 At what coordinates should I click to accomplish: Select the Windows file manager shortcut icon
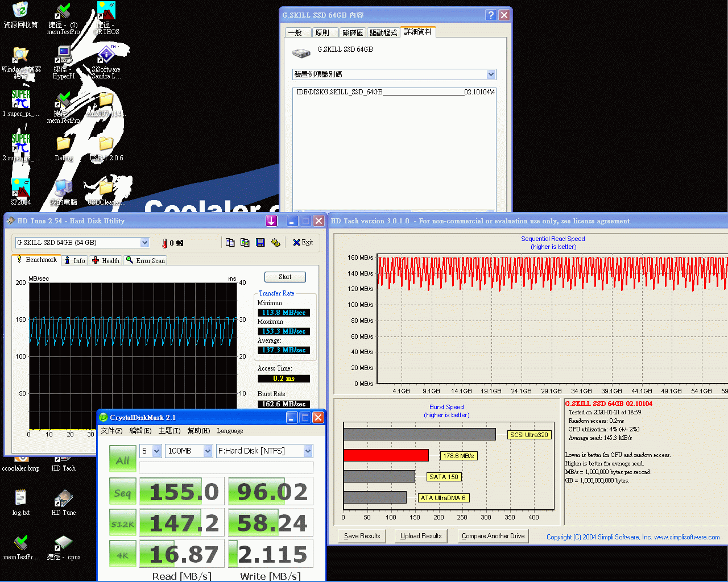[21, 63]
